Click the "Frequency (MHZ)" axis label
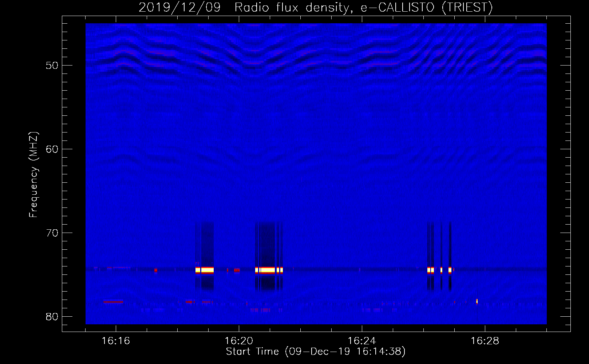 (x=33, y=175)
